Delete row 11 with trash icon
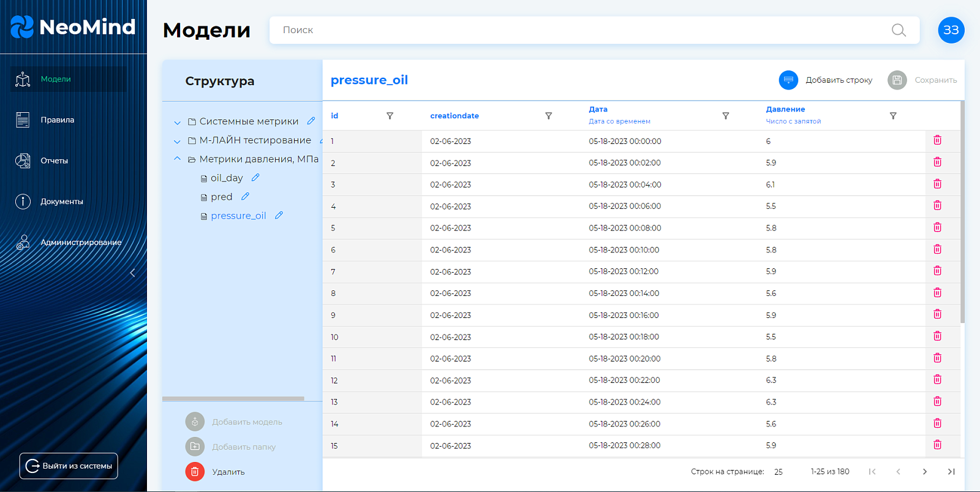980x492 pixels. point(937,358)
